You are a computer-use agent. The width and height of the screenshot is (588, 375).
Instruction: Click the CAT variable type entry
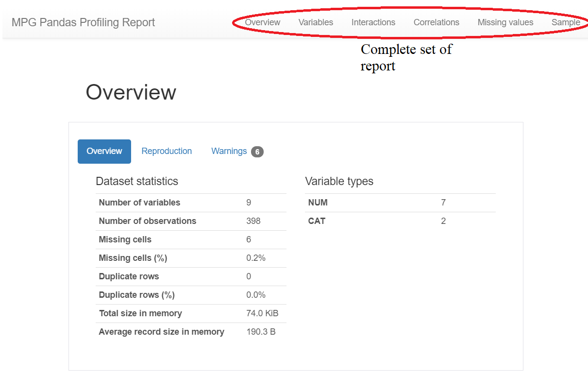(317, 221)
